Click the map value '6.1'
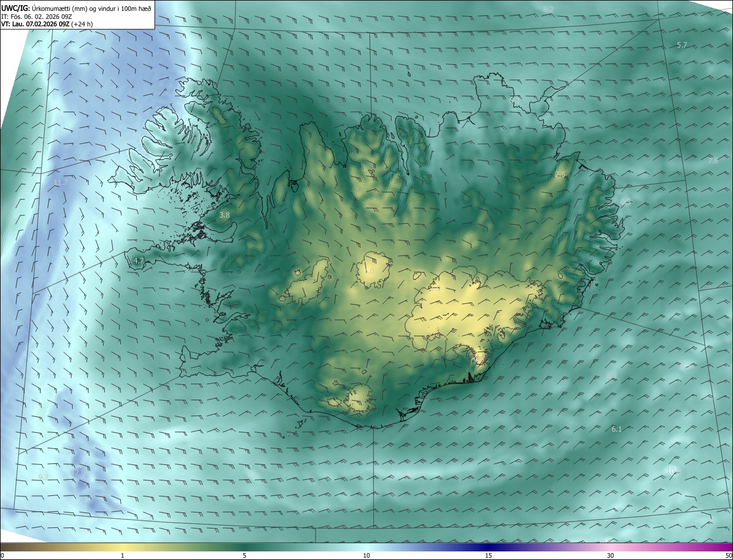733x560 pixels. (617, 429)
